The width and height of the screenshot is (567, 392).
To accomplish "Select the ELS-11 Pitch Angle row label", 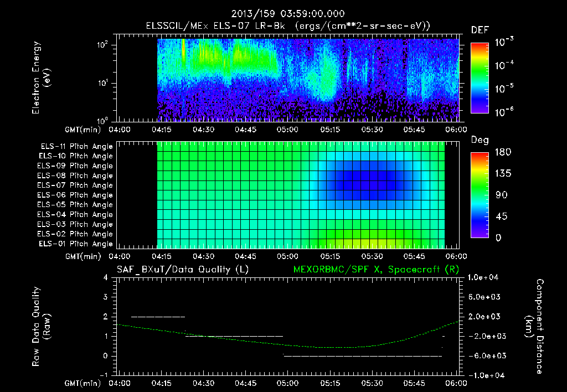I will [76, 147].
